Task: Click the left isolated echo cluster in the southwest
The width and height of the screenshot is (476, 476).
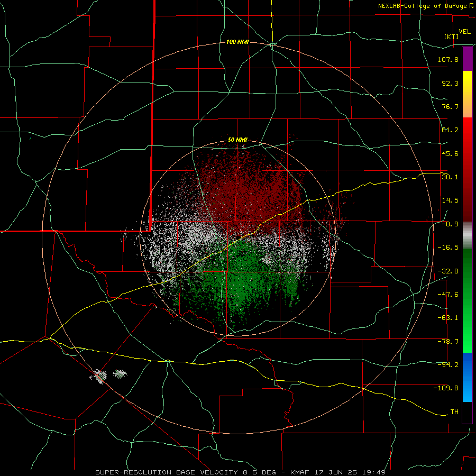Action: (99, 376)
